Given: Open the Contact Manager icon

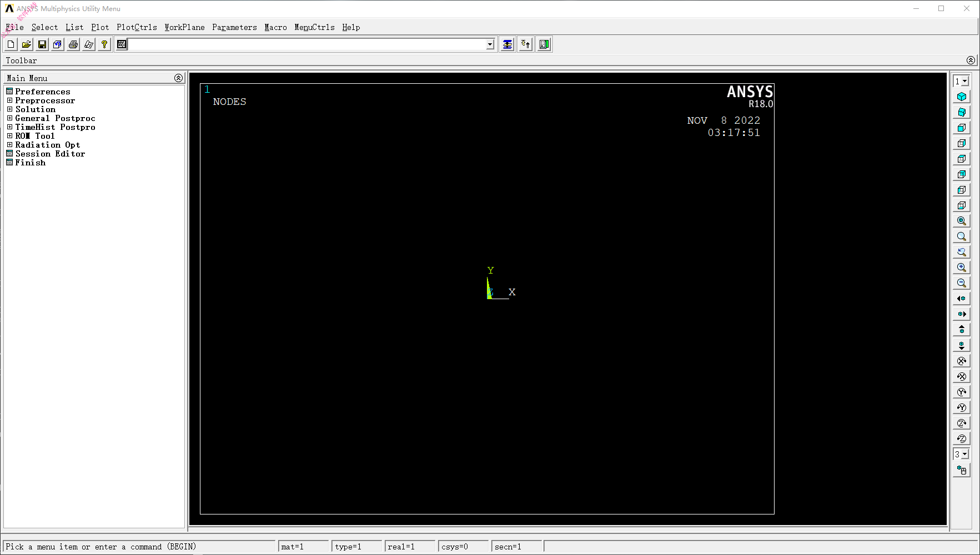Looking at the screenshot, I should 544,44.
